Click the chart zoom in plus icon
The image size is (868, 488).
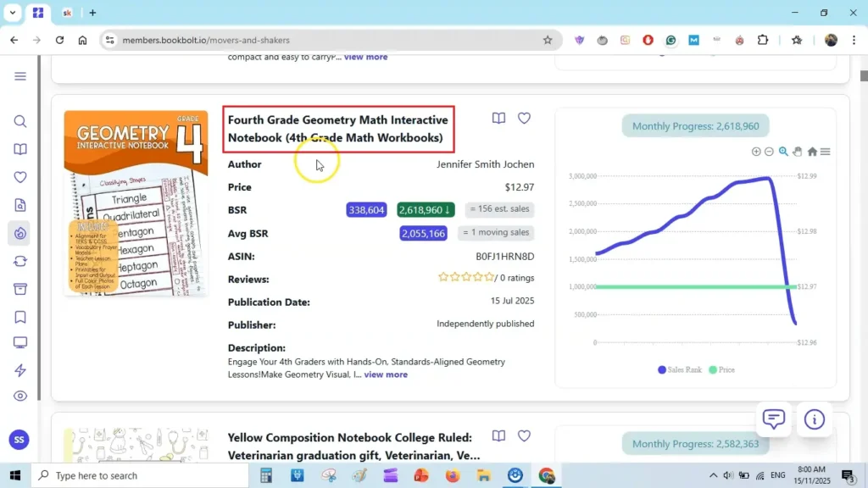pos(756,152)
